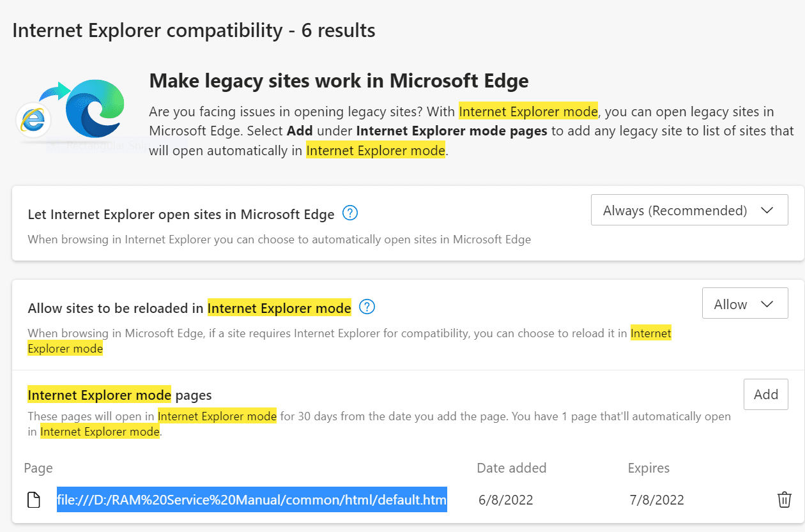Click the Internet Explorer compatibility results heading
This screenshot has width=805, height=532.
(x=194, y=30)
